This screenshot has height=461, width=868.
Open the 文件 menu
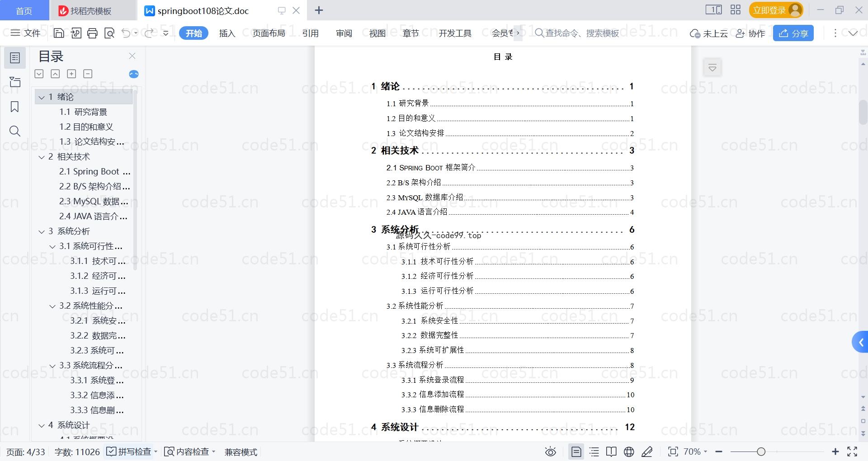[x=25, y=33]
